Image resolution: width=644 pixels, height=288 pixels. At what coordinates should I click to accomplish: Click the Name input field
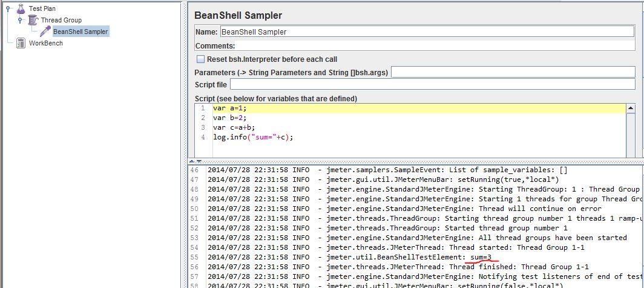(x=427, y=32)
